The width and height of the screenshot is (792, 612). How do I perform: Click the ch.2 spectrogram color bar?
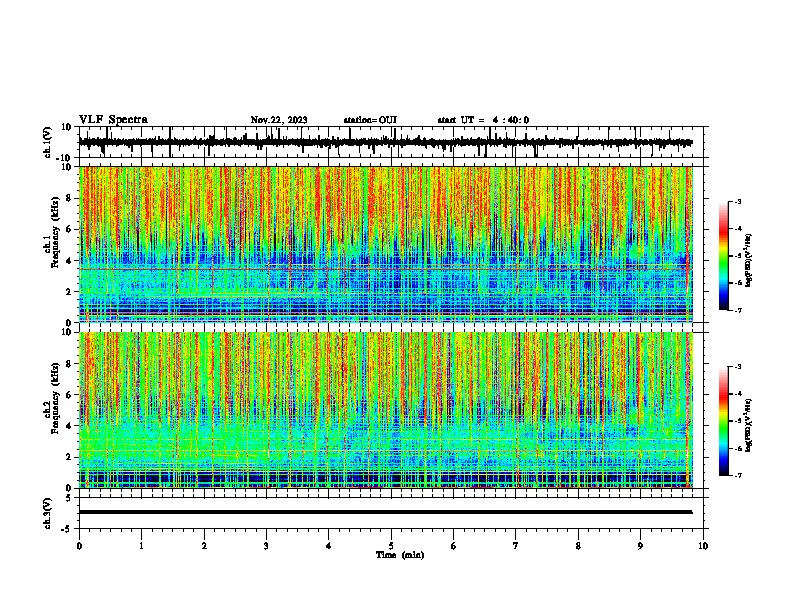click(x=724, y=421)
